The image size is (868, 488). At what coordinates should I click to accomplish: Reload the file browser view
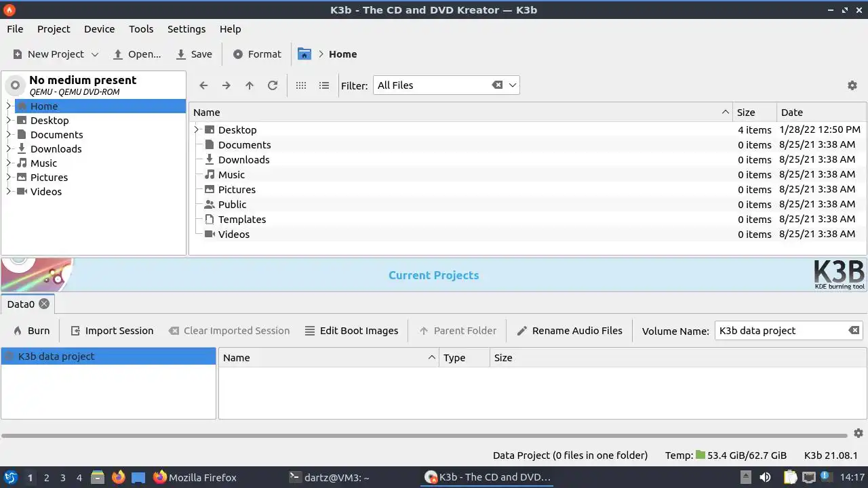273,85
